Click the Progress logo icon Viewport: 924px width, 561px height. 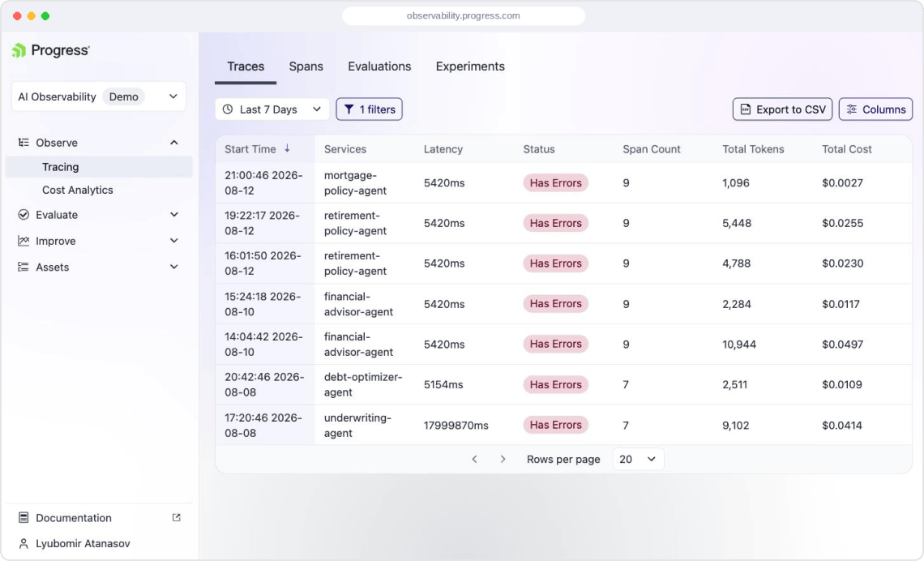pyautogui.click(x=19, y=51)
